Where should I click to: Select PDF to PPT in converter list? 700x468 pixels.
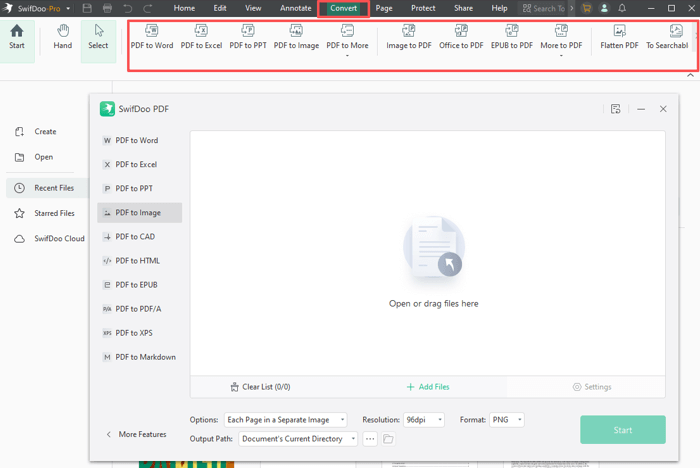pyautogui.click(x=140, y=188)
